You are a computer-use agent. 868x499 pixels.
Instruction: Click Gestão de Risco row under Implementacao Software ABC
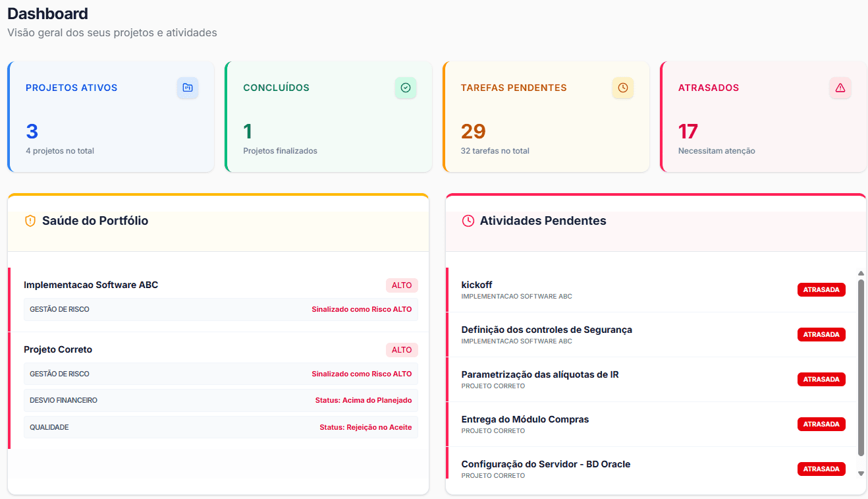[x=221, y=309]
